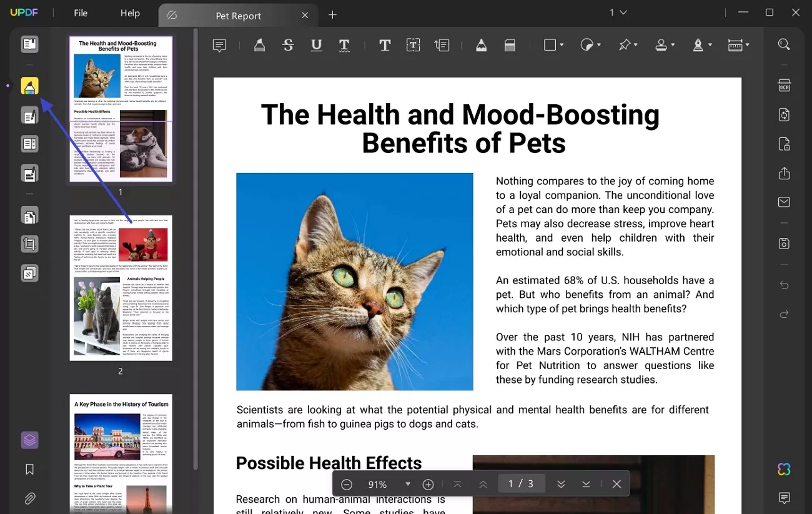Select the page 1 thumbnail
Viewport: 812px width, 514px height.
pos(121,109)
